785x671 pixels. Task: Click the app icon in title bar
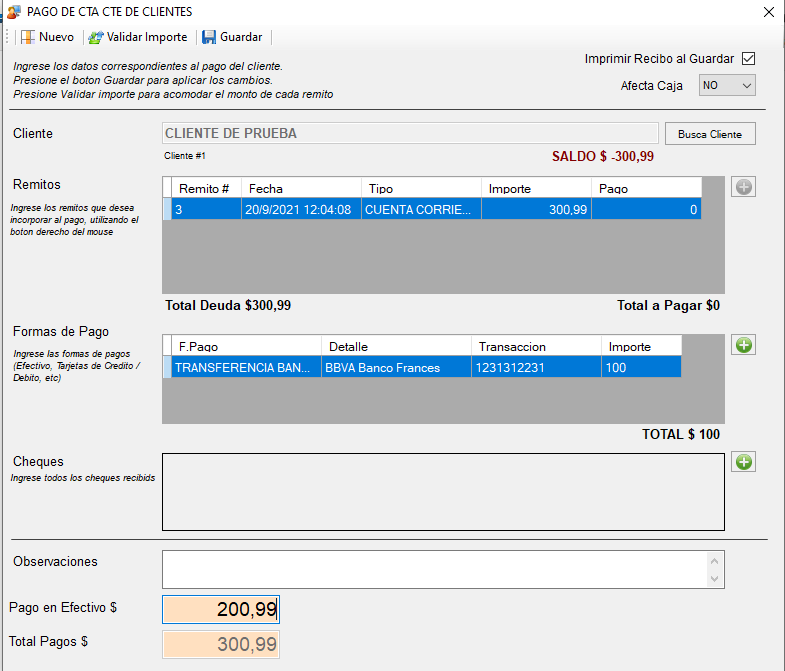[x=12, y=12]
